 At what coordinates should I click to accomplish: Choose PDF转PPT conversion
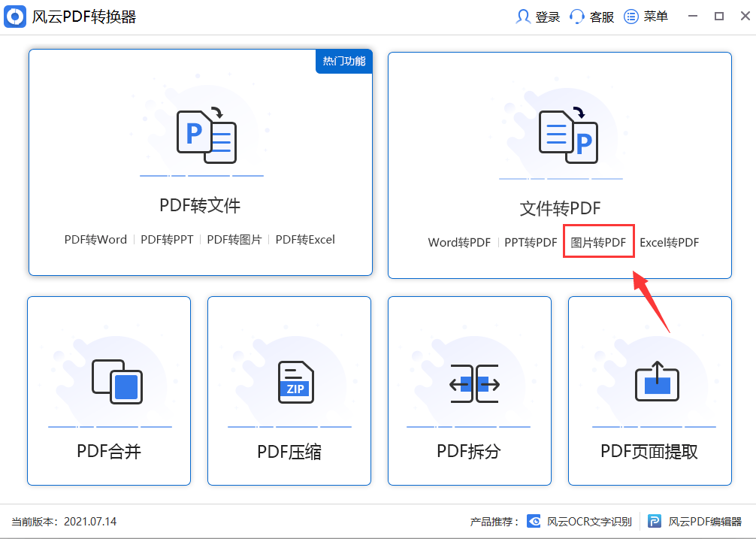tap(167, 240)
